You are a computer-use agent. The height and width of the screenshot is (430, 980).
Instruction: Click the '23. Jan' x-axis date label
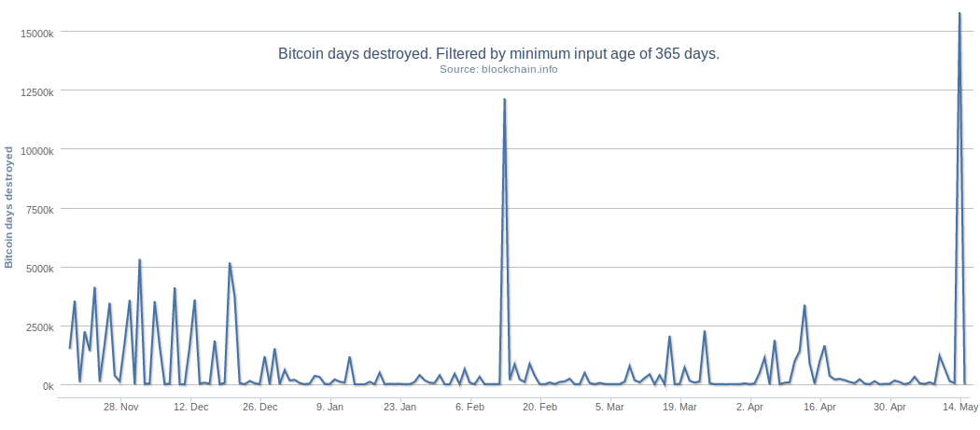[x=400, y=408]
